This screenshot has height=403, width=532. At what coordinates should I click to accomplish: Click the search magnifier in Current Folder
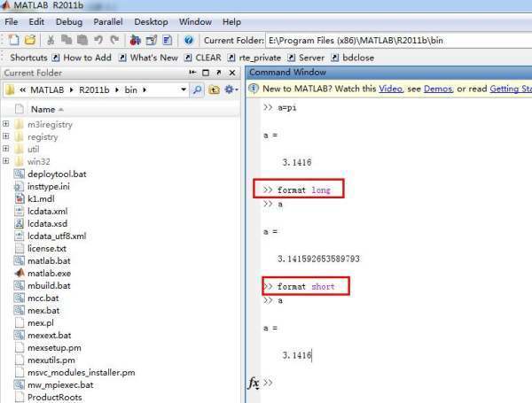(x=197, y=89)
